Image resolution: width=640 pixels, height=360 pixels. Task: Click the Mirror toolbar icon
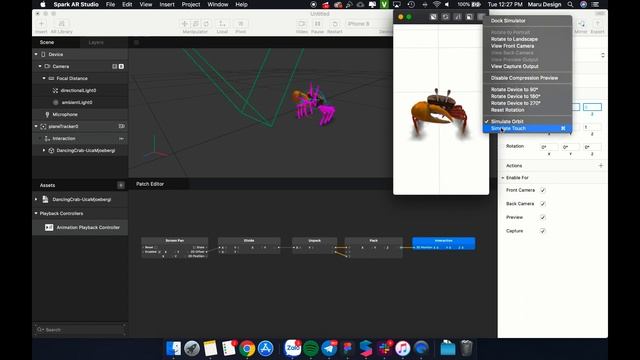tap(581, 24)
